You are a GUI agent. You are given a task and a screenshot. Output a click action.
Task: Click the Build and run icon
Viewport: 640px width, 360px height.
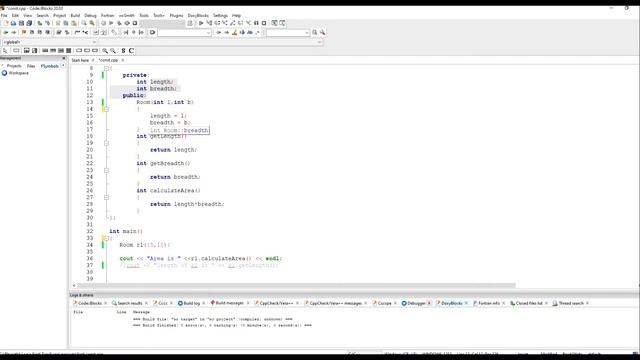[x=119, y=23]
